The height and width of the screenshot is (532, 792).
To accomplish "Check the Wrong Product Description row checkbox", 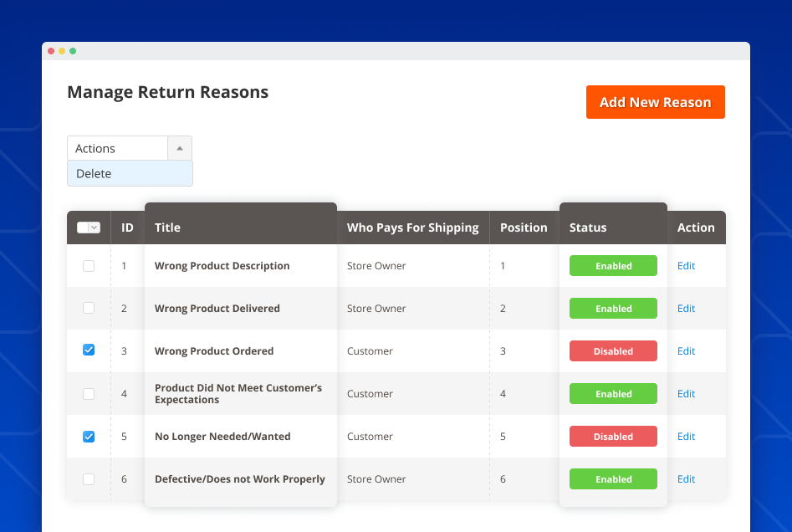I will [x=89, y=265].
